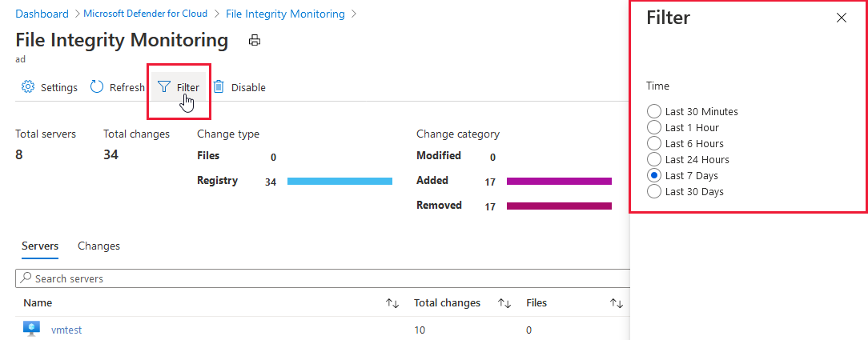Click the Settings gear icon

28,87
